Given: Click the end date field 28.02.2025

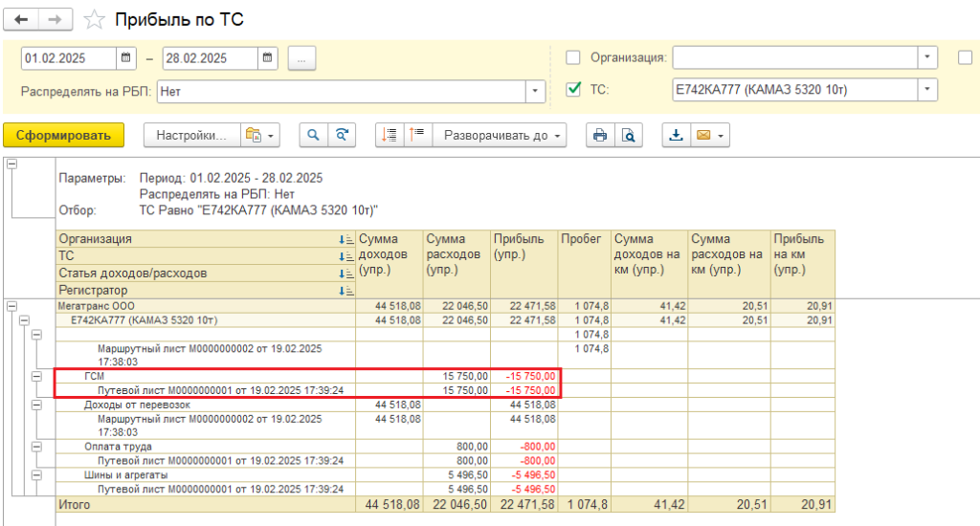Looking at the screenshot, I should click(210, 58).
